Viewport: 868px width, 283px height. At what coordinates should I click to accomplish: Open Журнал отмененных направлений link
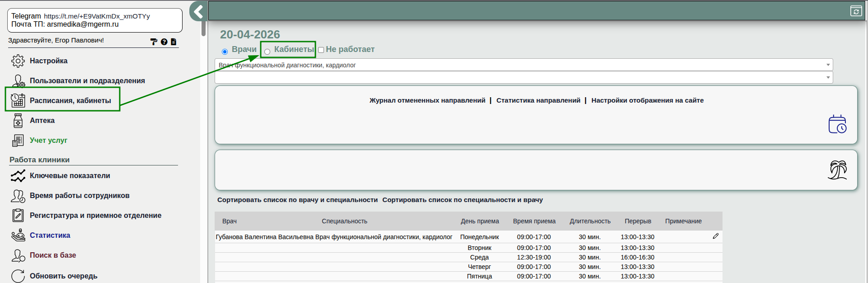click(427, 100)
